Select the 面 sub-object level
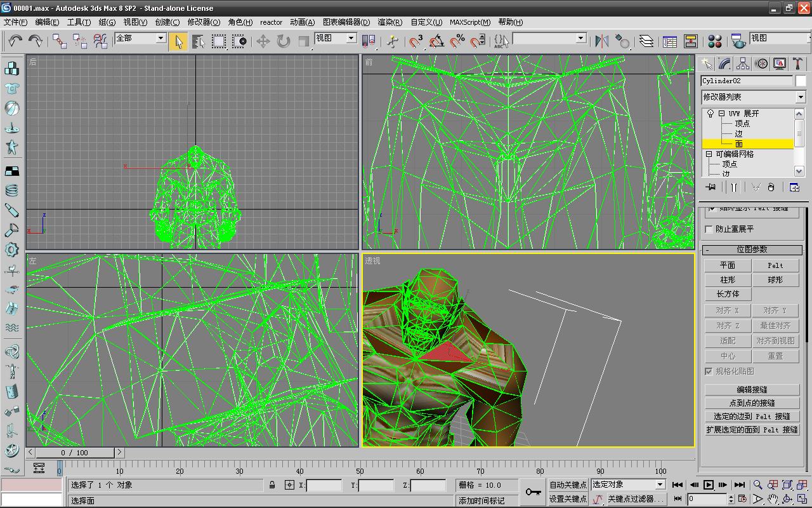812x508 pixels. (739, 144)
